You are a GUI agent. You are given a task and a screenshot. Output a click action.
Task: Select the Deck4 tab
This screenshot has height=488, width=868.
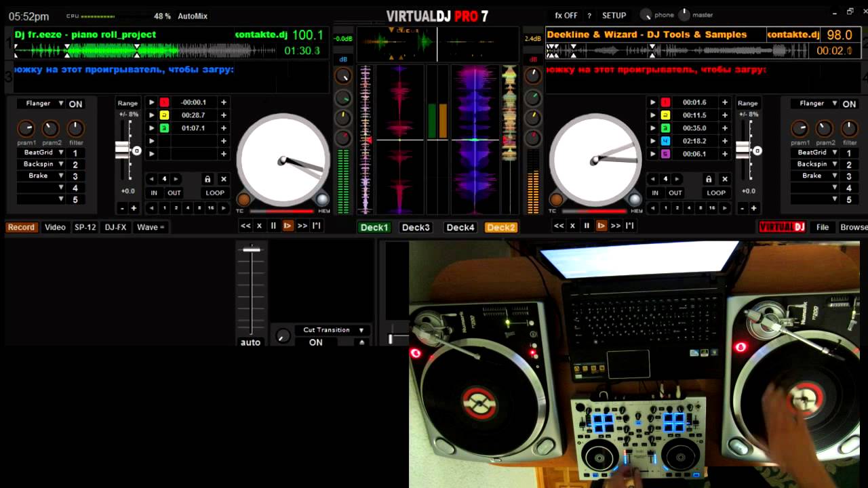[460, 227]
